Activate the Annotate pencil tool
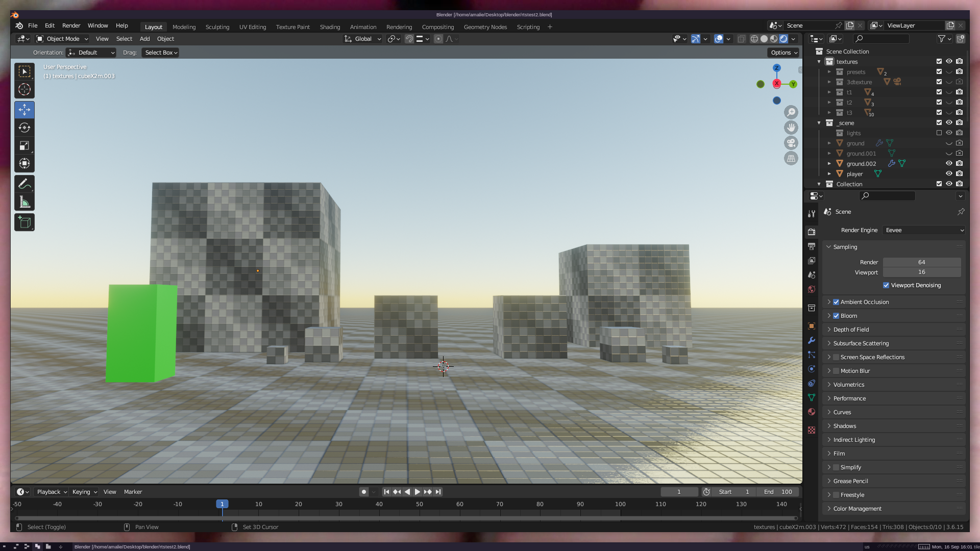 coord(24,184)
